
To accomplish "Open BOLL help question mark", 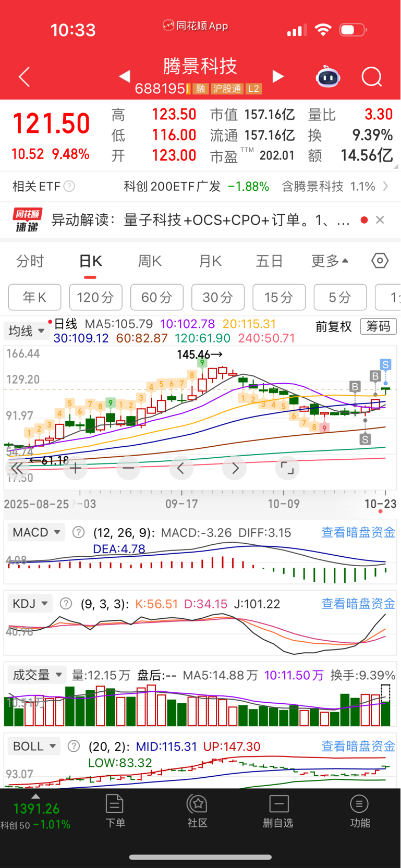I will (74, 747).
